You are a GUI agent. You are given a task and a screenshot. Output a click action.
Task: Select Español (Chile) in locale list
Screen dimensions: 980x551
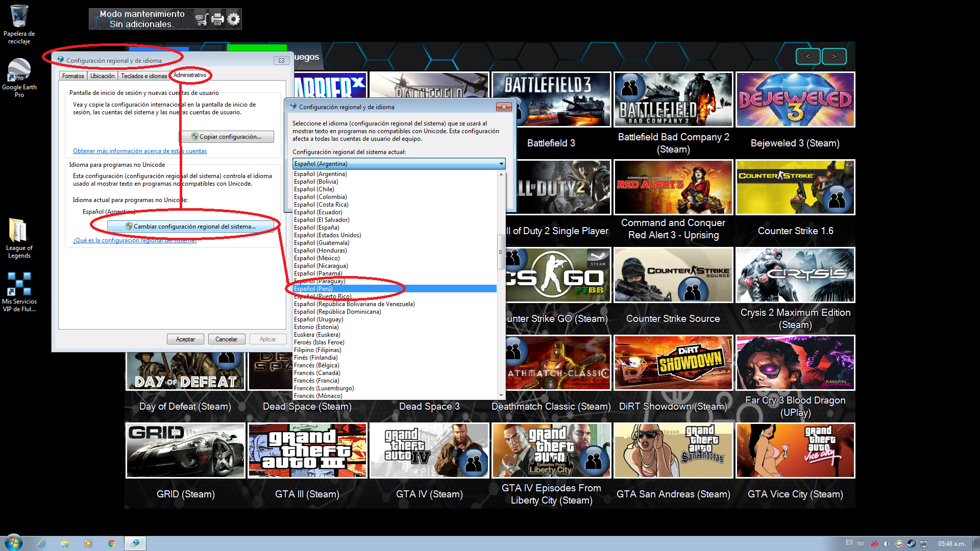(x=395, y=189)
